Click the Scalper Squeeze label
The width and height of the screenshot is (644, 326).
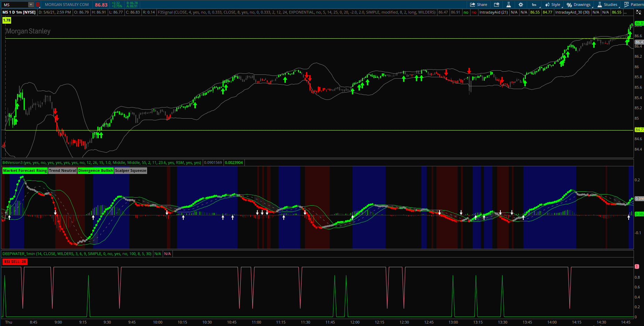click(131, 170)
